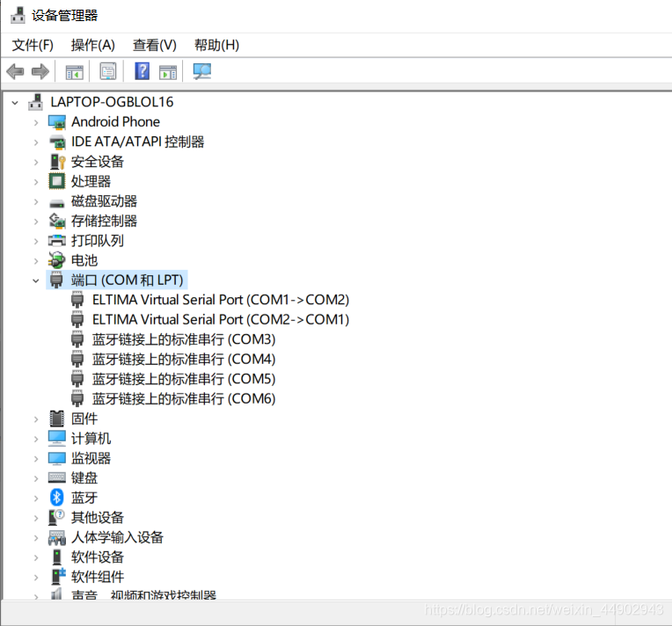Expand the 固件 node
672x626 pixels.
(36, 419)
